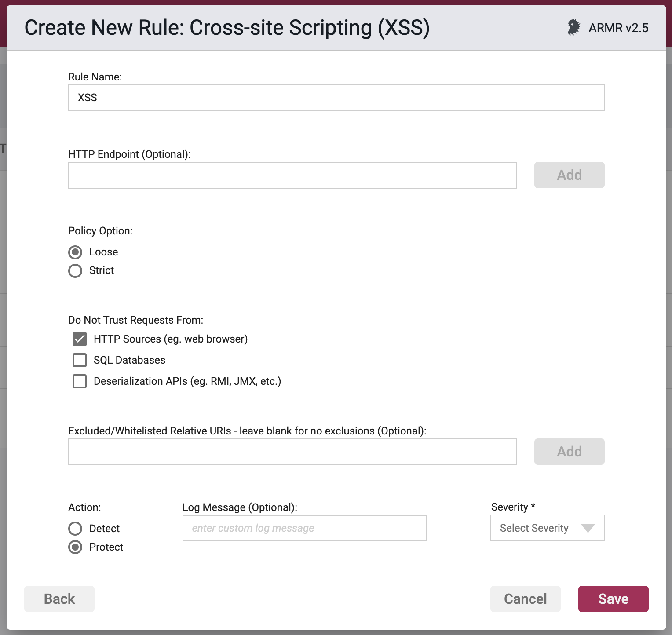Enable SQL Databases checkbox
This screenshot has height=635, width=672.
click(80, 360)
